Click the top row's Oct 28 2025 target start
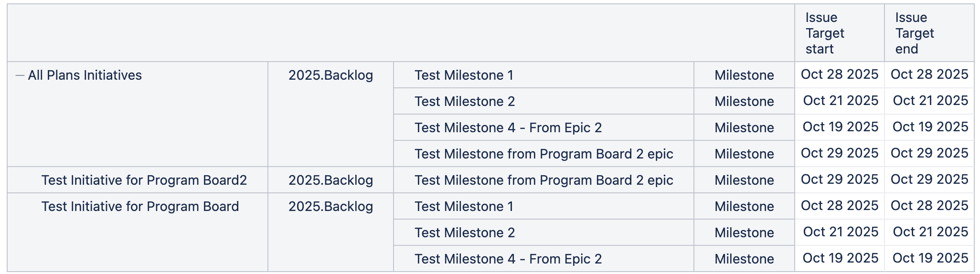The image size is (980, 274). click(839, 74)
